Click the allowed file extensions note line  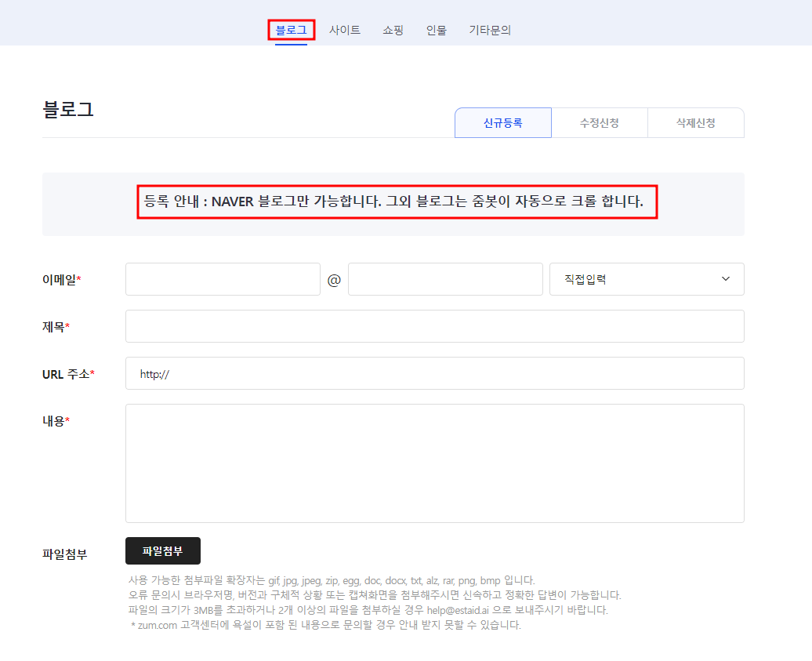(x=332, y=580)
